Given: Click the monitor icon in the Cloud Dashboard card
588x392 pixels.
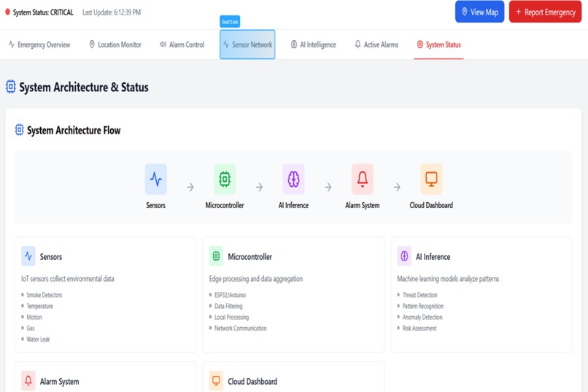Looking at the screenshot, I should coord(216,381).
